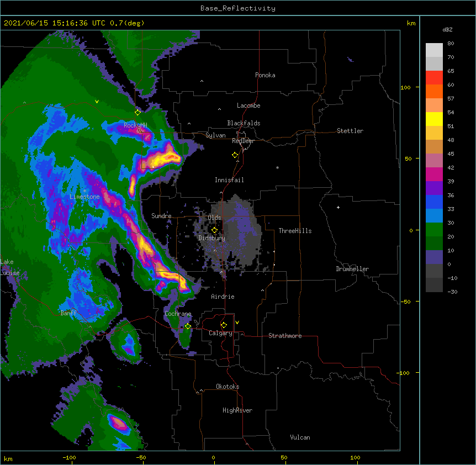This screenshot has width=476, height=465.
Task: Click the Strathmore label
Action: tap(285, 336)
